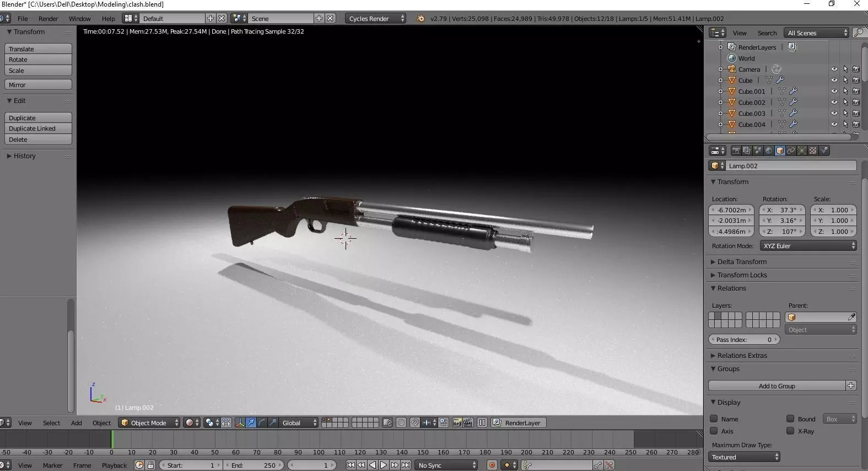
Task: Enable the Name display checkbox
Action: tap(714, 419)
